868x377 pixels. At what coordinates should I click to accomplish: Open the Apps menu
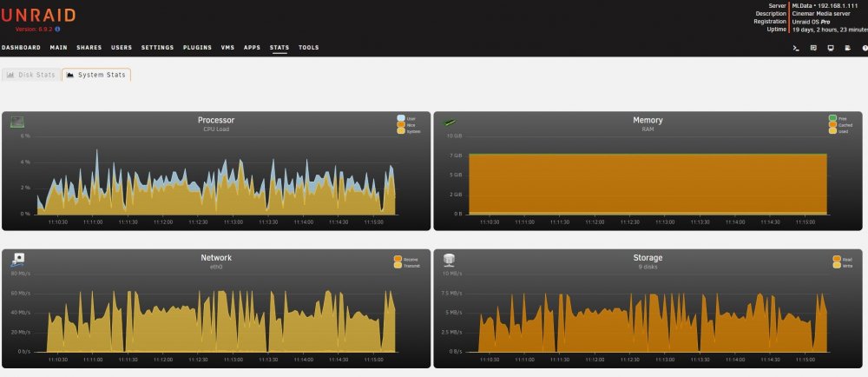(x=252, y=48)
